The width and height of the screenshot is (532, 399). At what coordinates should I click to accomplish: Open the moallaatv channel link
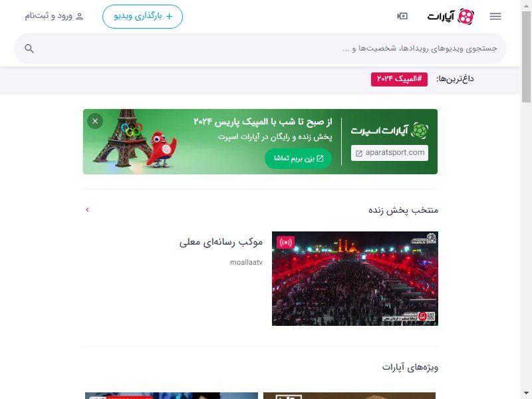tap(246, 262)
